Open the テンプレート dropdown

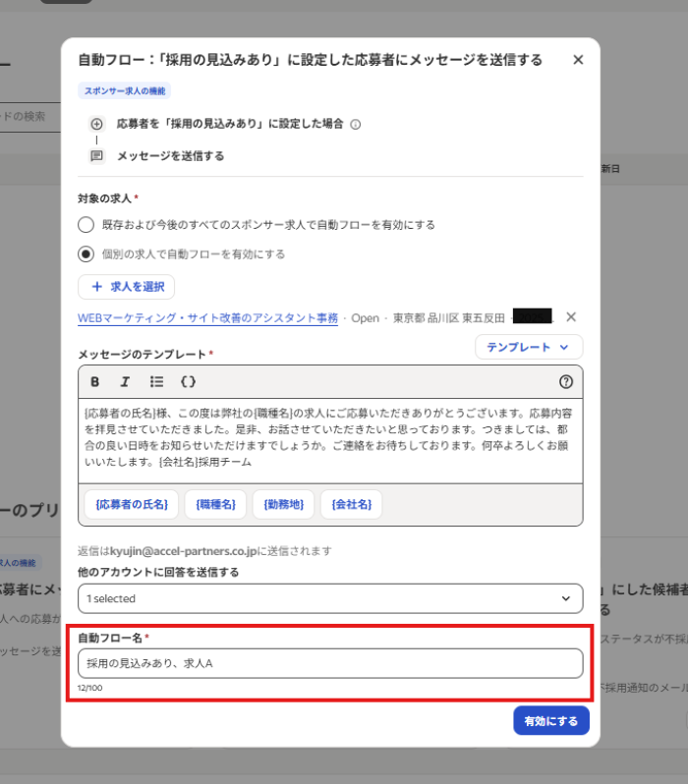528,347
